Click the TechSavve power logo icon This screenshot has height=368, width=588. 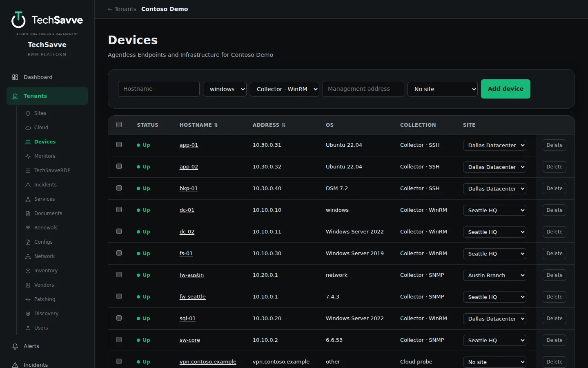pyautogui.click(x=18, y=19)
